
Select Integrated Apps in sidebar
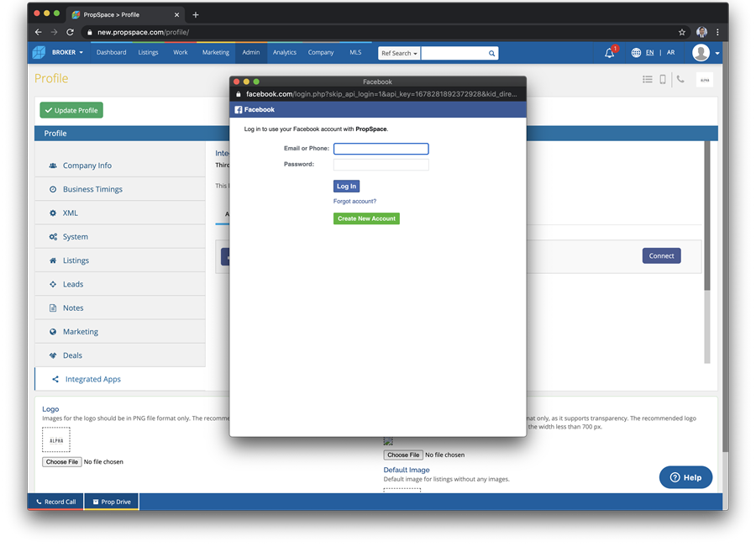pos(120,379)
